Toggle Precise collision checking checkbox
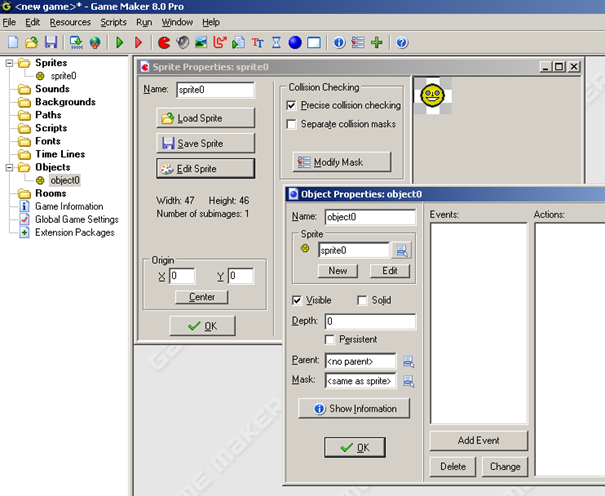Screen dimensions: 605x496 click(x=292, y=105)
